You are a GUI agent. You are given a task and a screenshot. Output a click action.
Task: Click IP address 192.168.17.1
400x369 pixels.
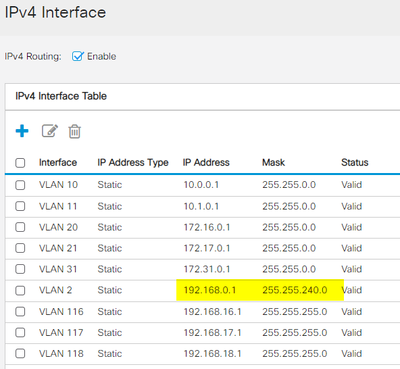[212, 333]
